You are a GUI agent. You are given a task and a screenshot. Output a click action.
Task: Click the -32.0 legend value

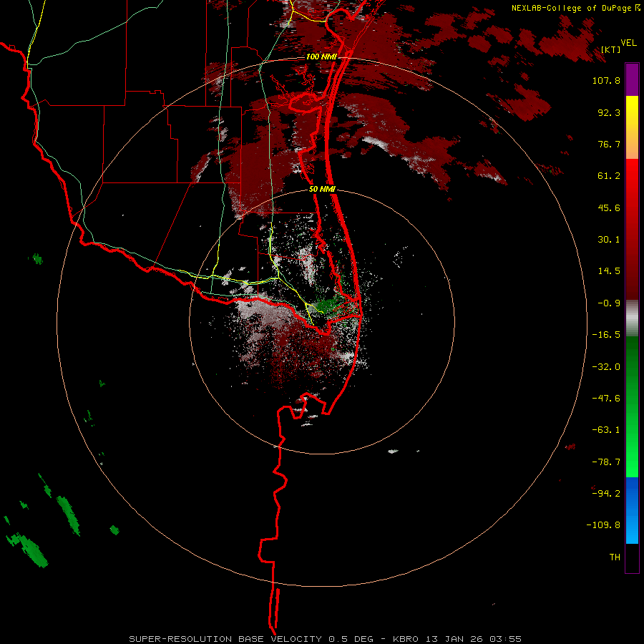coord(606,367)
